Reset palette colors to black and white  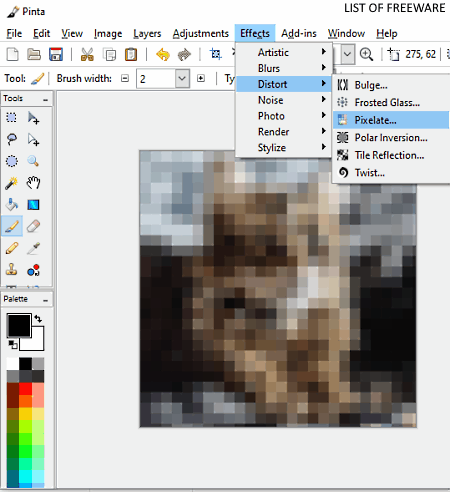[13, 344]
